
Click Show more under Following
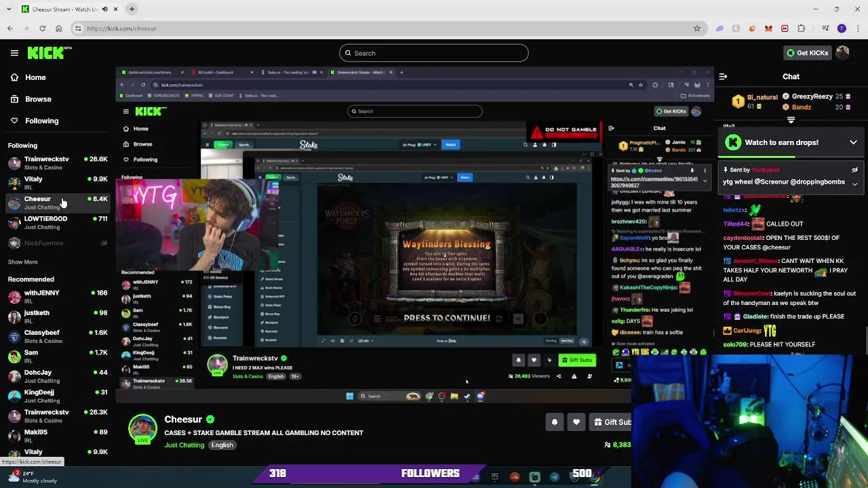22,262
